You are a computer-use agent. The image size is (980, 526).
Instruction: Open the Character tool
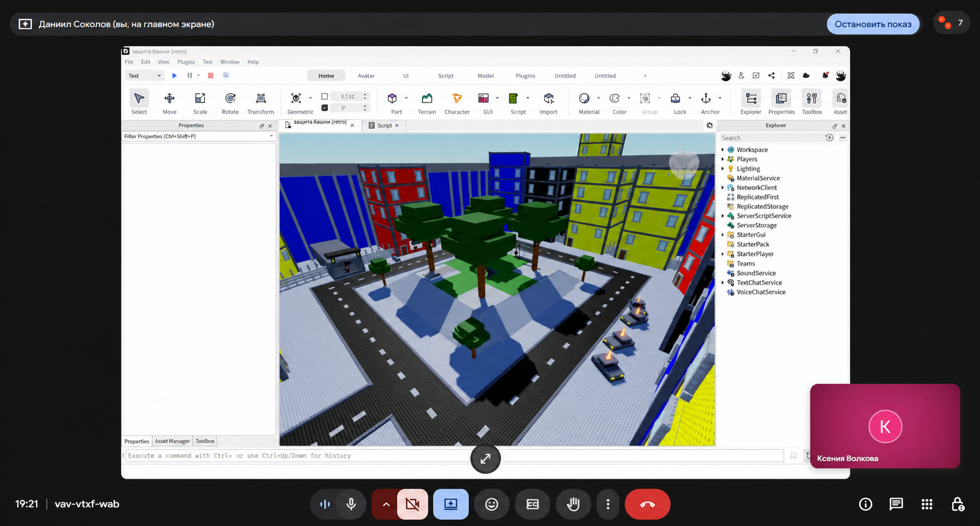[x=457, y=102]
